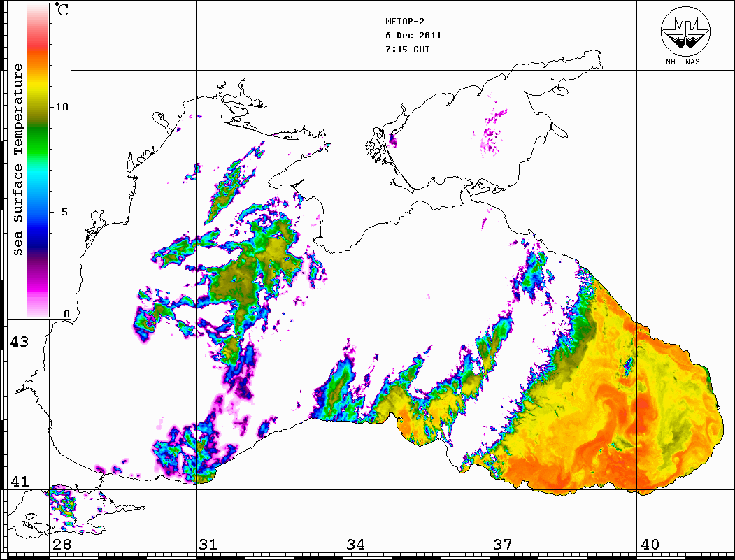Click the longitude label '34'
Viewport: 735px width, 560px height.
click(355, 545)
